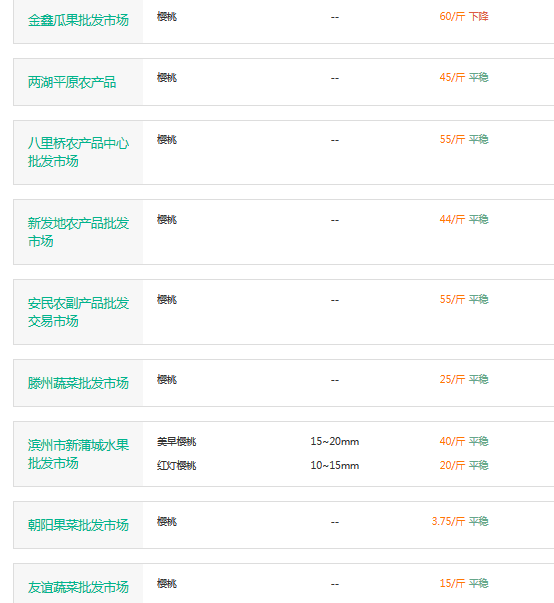This screenshot has height=603, width=554.
Task: Click the 60/斤 下降 price entry
Action: 464,17
